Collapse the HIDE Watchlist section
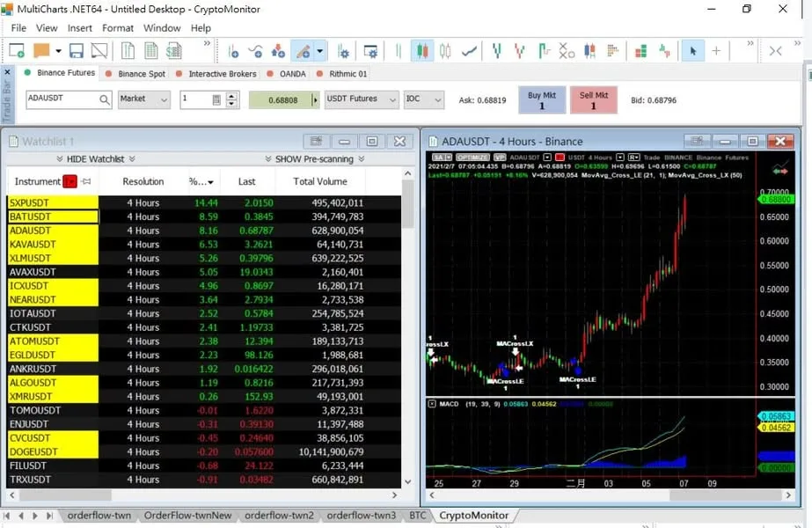This screenshot has width=812, height=528. (x=95, y=159)
